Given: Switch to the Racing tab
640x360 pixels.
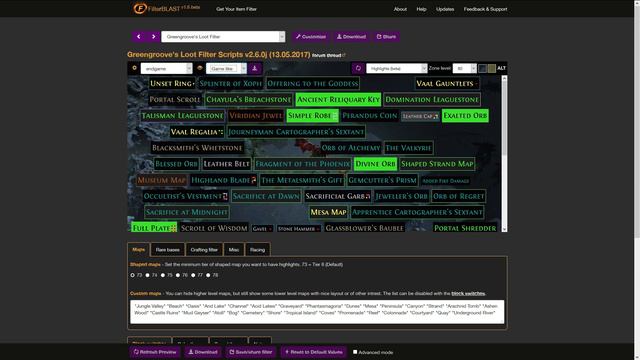Looking at the screenshot, I should 257,250.
